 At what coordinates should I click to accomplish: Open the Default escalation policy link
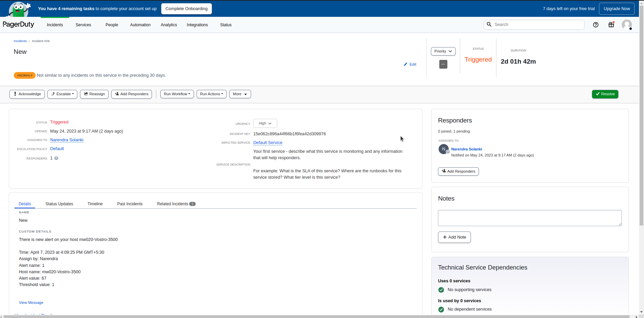57,149
